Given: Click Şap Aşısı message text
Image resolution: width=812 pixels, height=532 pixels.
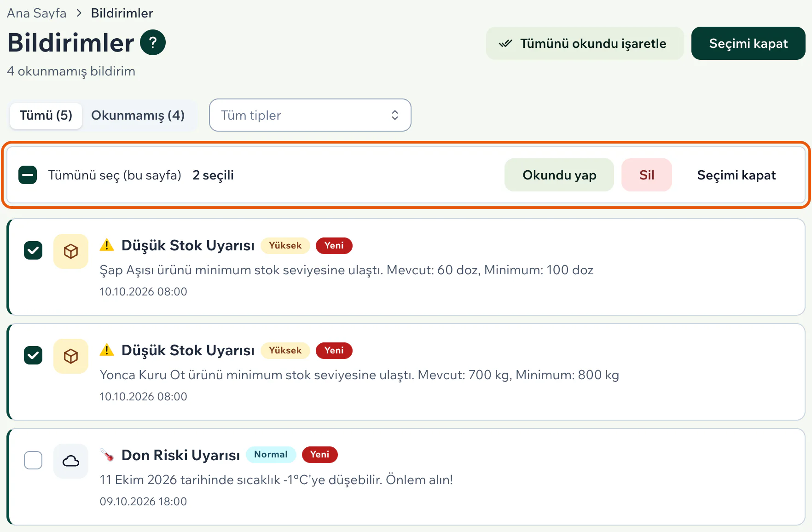Looking at the screenshot, I should pos(347,270).
